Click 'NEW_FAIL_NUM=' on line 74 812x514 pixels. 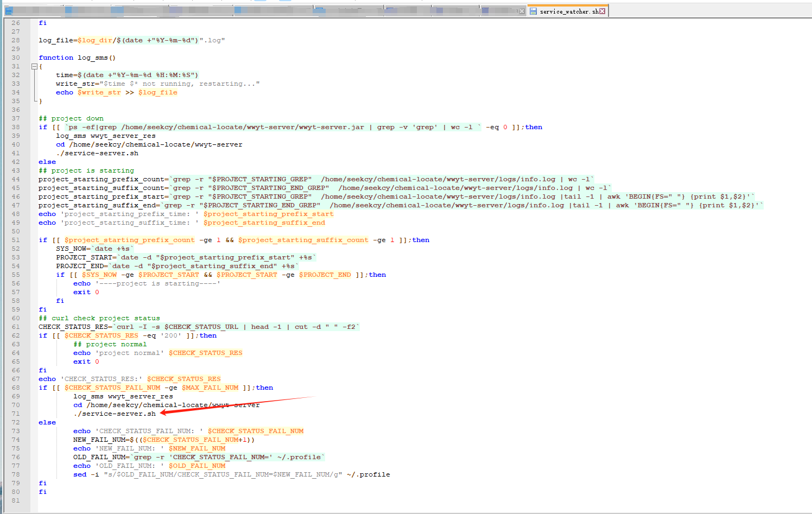tap(101, 440)
